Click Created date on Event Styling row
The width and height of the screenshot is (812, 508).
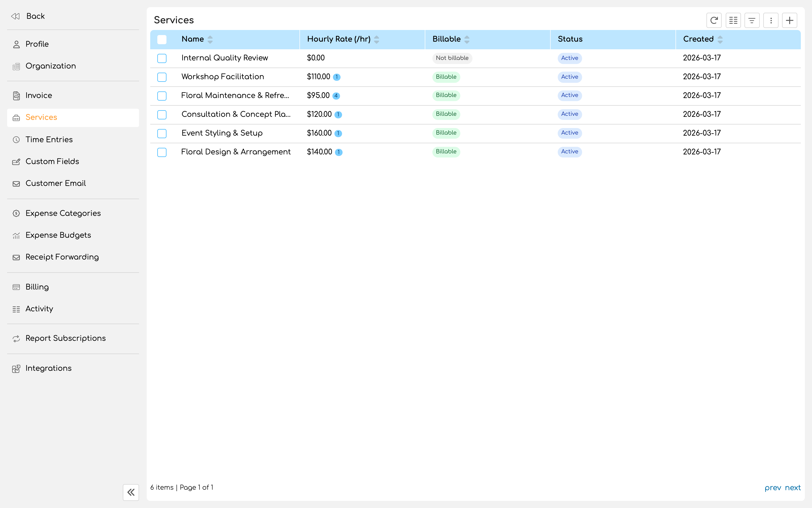coord(702,133)
